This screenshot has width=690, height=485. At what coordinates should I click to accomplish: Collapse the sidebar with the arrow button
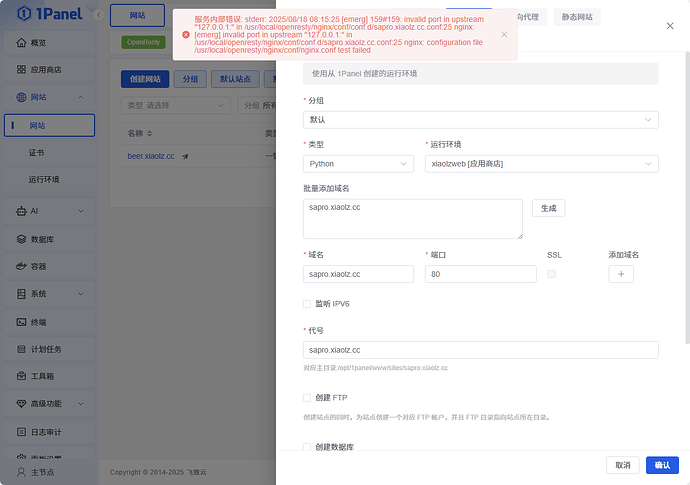99,15
